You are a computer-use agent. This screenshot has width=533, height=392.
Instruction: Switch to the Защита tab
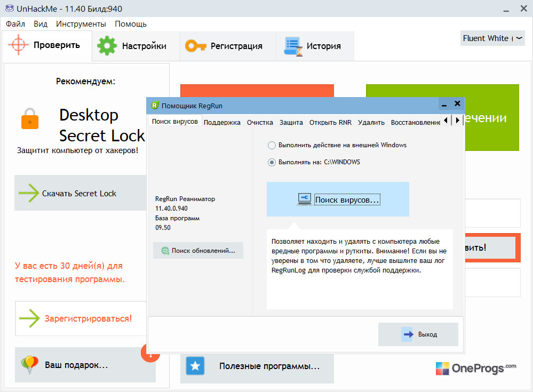291,122
